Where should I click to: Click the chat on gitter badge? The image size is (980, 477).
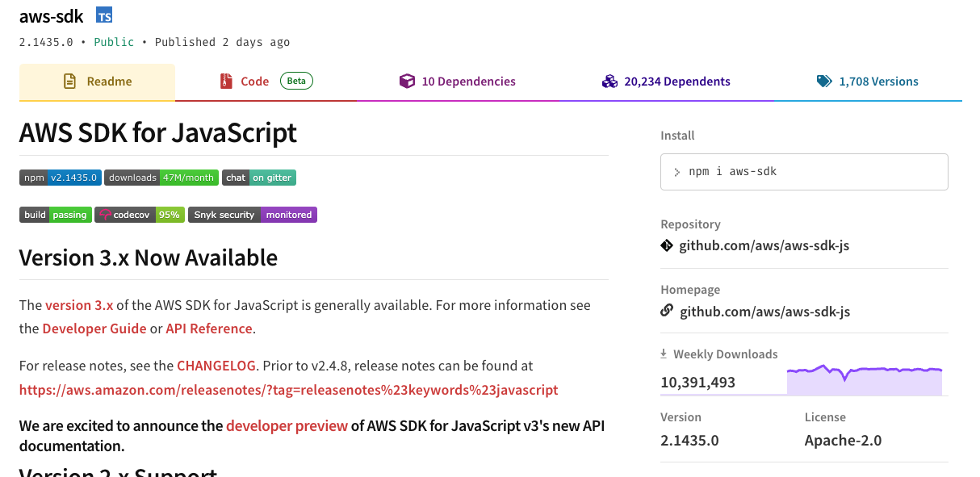pyautogui.click(x=259, y=178)
